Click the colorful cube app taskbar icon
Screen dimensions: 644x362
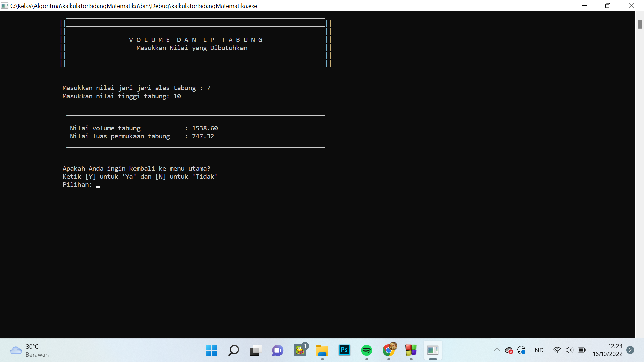(x=411, y=350)
